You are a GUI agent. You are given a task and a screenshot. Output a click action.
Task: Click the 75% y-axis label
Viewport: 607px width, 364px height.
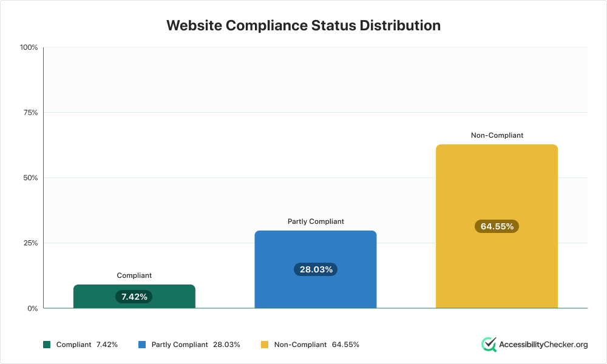(31, 113)
